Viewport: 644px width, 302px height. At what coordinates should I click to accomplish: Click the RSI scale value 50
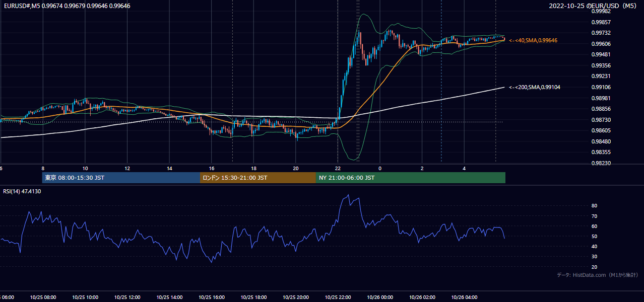(594, 236)
